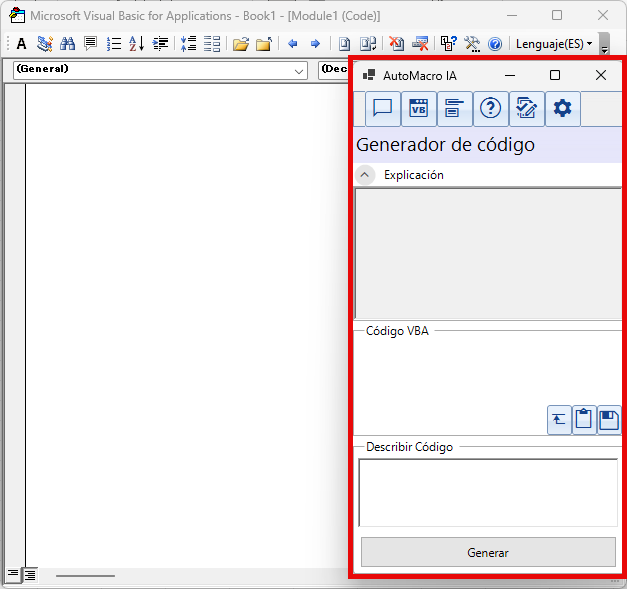Click the code library icon next to A

click(45, 44)
